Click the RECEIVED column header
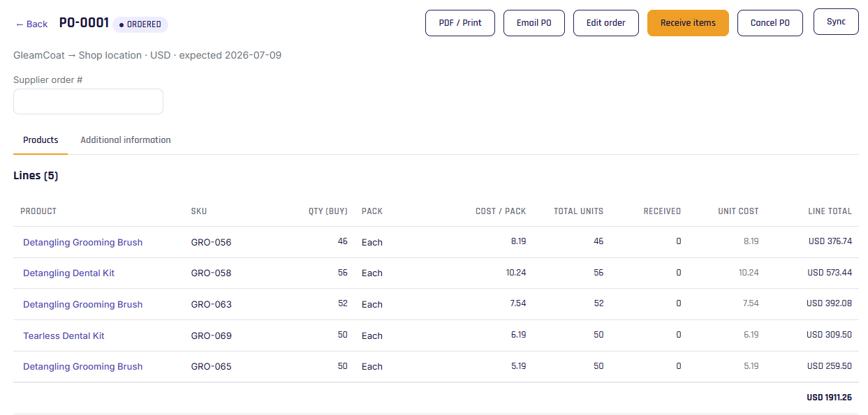This screenshot has height=415, width=868. (662, 211)
